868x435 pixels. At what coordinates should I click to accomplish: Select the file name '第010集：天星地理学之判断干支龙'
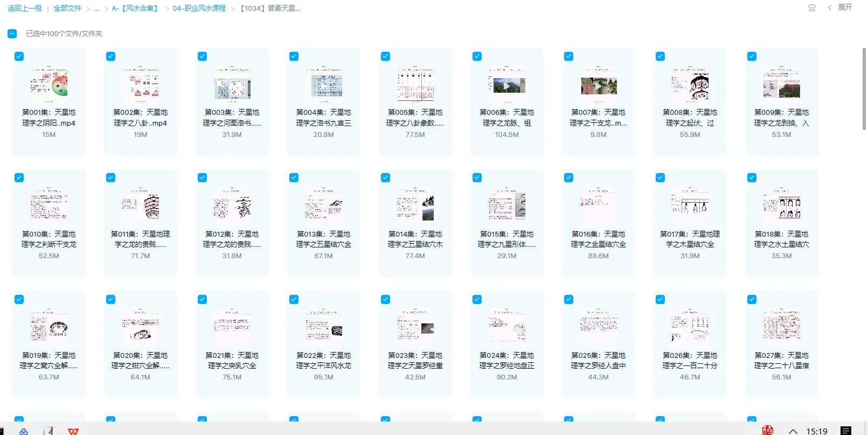click(x=49, y=239)
